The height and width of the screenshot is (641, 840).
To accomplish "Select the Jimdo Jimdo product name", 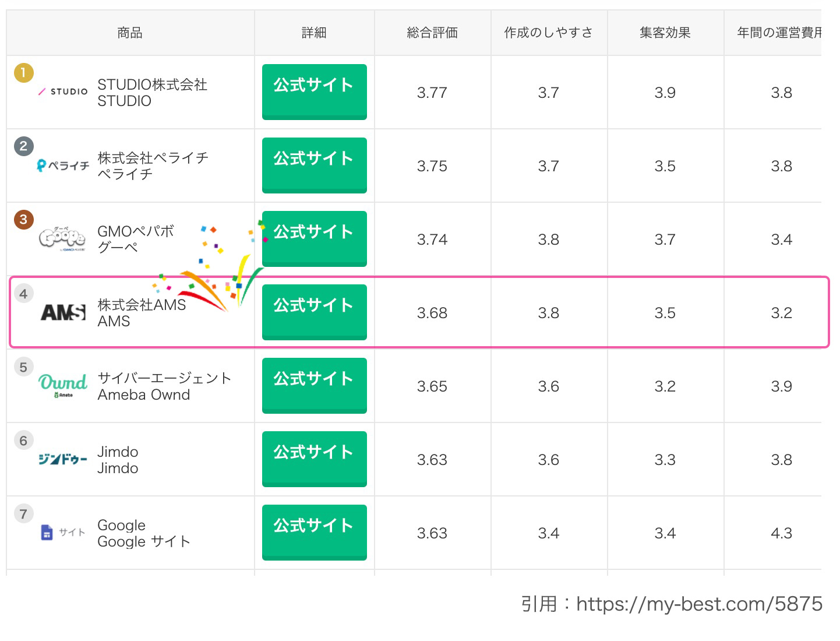I will pyautogui.click(x=118, y=460).
